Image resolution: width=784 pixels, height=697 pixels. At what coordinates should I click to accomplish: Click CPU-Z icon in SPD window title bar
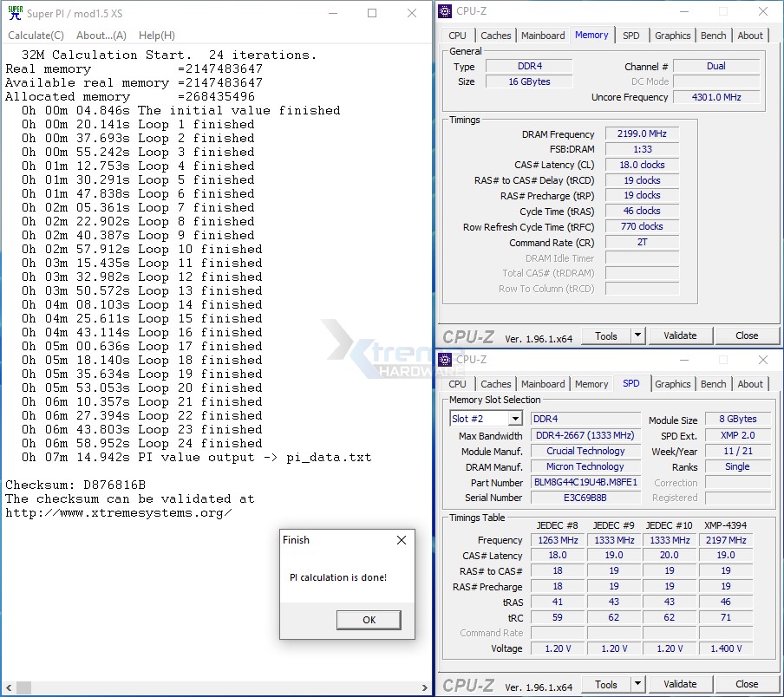click(445, 360)
